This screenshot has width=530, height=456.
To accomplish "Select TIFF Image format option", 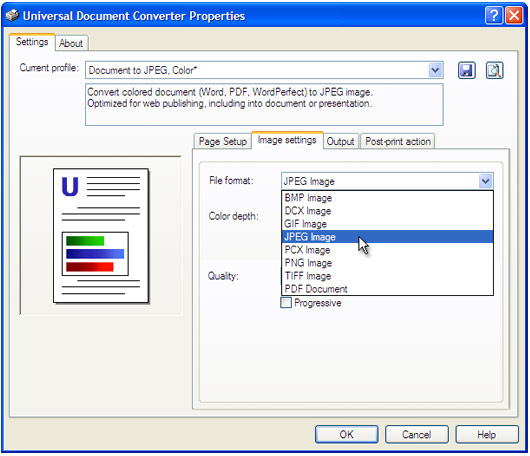I will point(387,276).
